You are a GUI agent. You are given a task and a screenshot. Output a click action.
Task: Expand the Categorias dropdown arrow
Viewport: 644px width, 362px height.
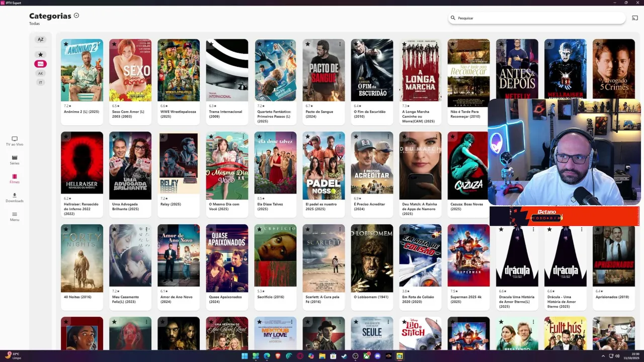click(76, 16)
